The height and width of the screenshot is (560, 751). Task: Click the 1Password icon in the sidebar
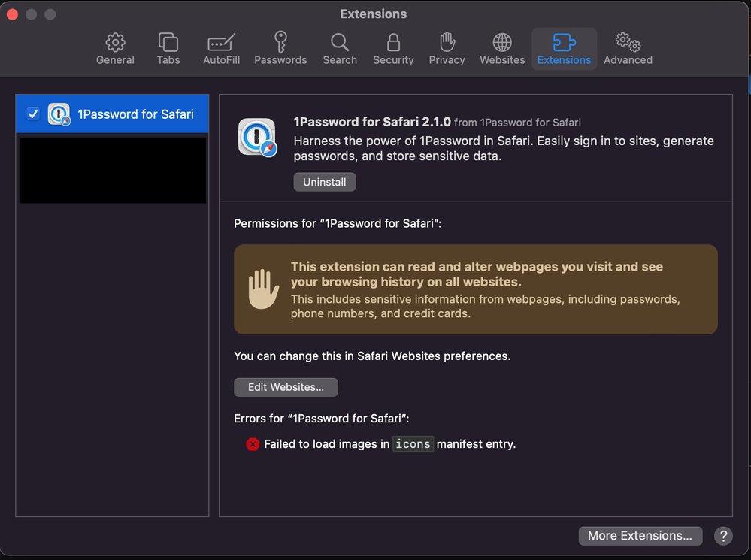pos(59,114)
